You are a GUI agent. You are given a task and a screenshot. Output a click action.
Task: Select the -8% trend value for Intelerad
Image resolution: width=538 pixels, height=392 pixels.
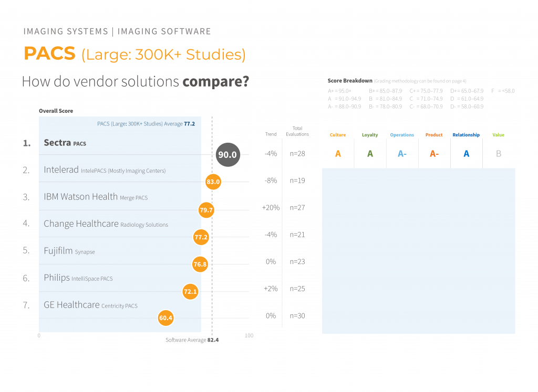271,181
